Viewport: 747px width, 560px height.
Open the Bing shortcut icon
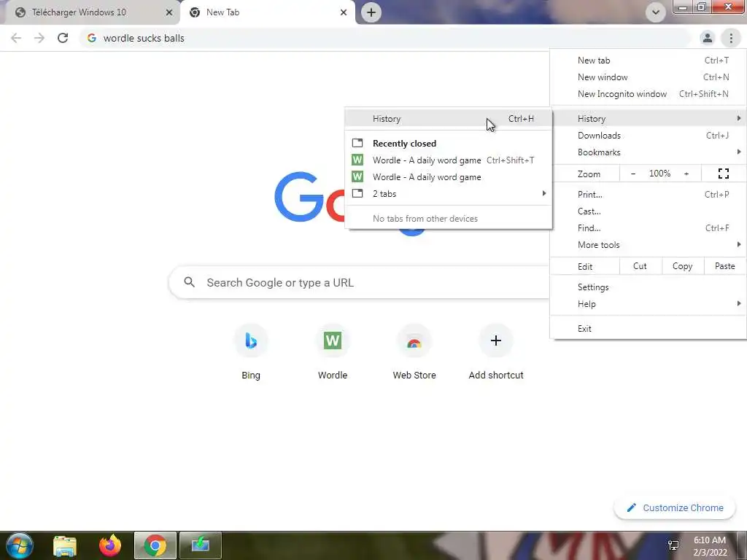click(251, 341)
